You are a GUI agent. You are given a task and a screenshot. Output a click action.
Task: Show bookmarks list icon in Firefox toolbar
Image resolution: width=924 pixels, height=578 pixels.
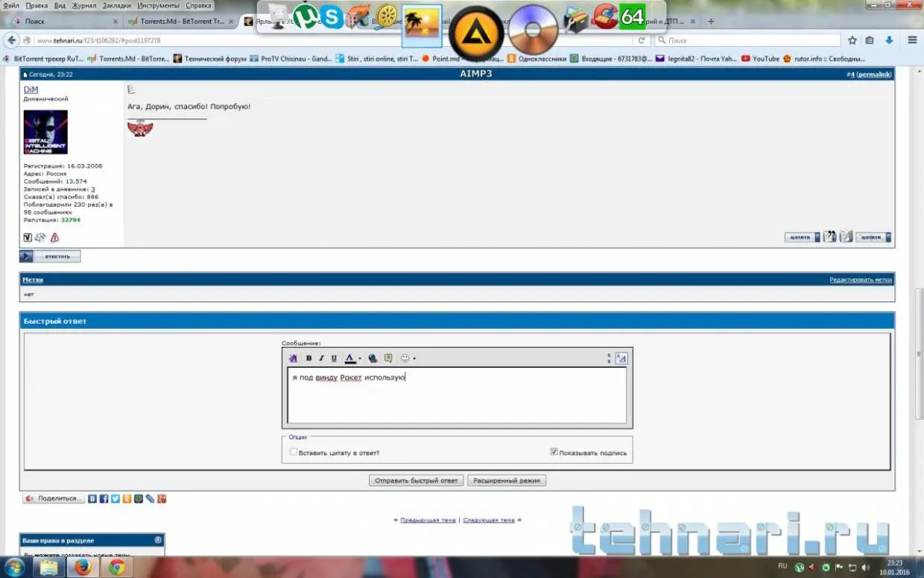(870, 40)
